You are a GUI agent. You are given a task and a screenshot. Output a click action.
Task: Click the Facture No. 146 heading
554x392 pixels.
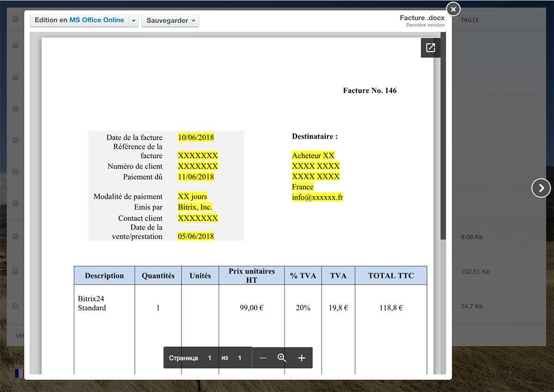(x=369, y=90)
